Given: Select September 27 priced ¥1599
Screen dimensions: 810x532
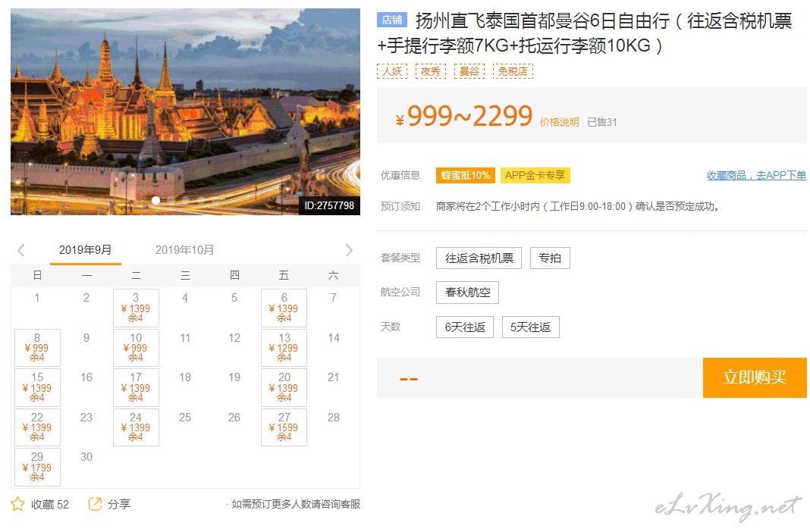Looking at the screenshot, I should (x=284, y=427).
